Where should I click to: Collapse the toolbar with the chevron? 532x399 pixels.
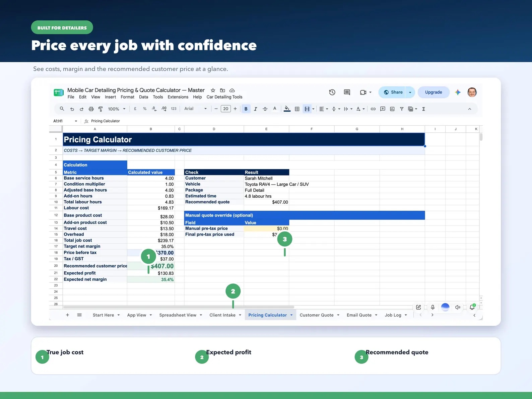tap(470, 109)
